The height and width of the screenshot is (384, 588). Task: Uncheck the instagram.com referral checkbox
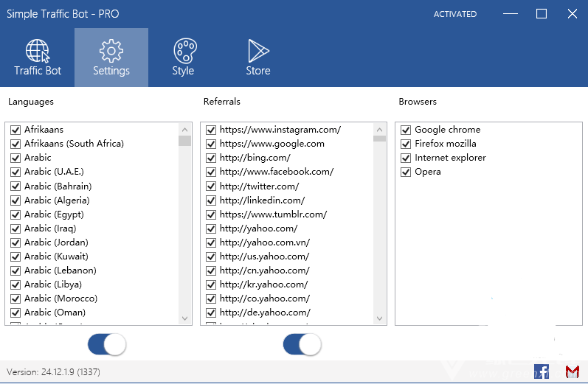click(211, 130)
